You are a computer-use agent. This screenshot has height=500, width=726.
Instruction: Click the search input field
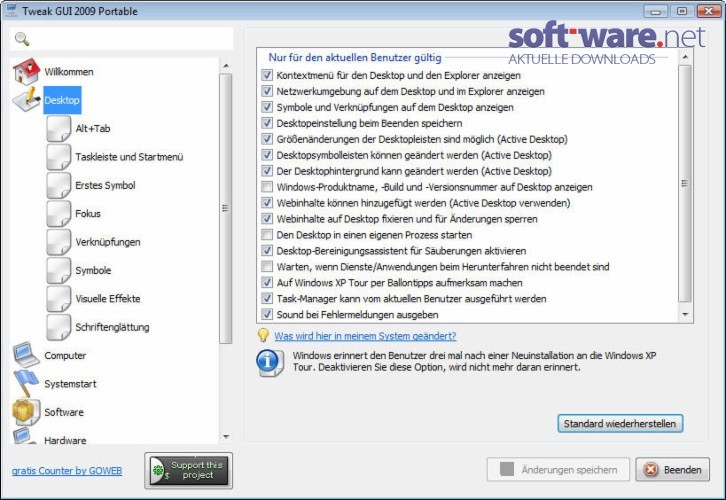pos(121,39)
